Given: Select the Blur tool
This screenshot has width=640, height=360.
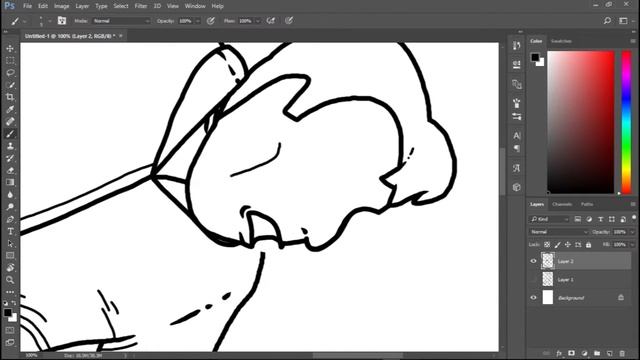Looking at the screenshot, I should point(10,195).
